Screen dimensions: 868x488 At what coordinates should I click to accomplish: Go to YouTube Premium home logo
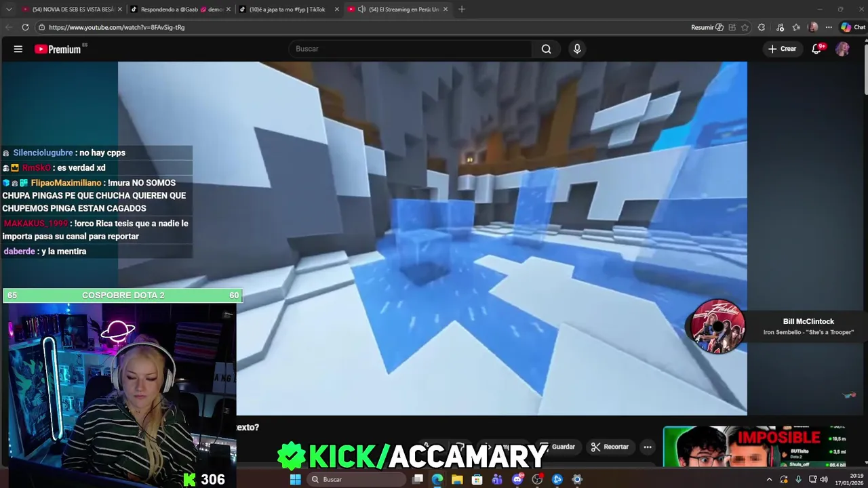[58, 49]
